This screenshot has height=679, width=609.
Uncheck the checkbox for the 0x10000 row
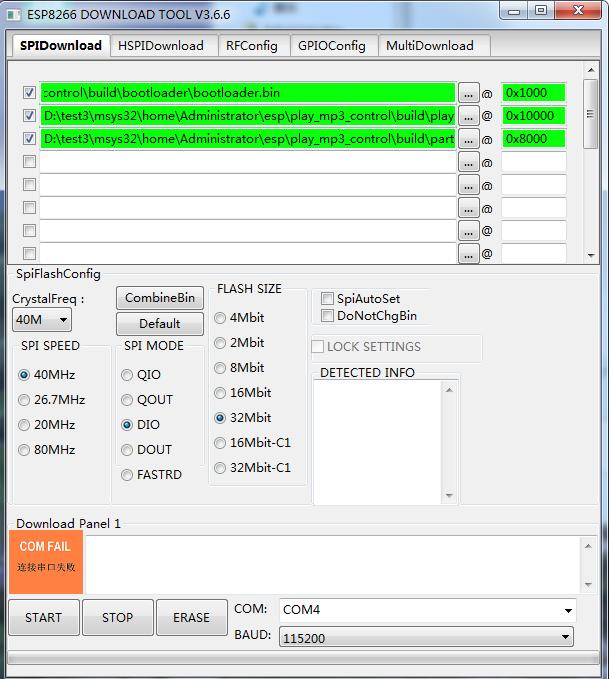tap(29, 115)
